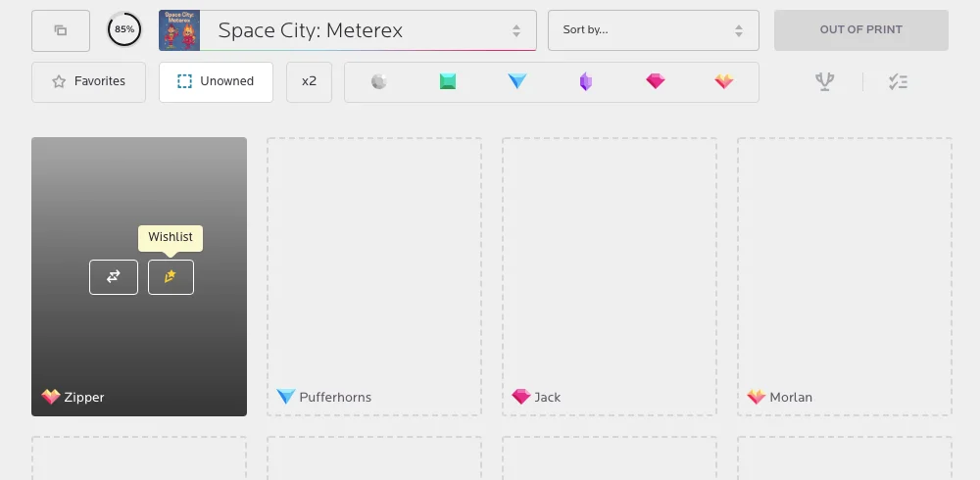The height and width of the screenshot is (480, 980).
Task: Click the 85% completion progress circle
Action: 124,29
